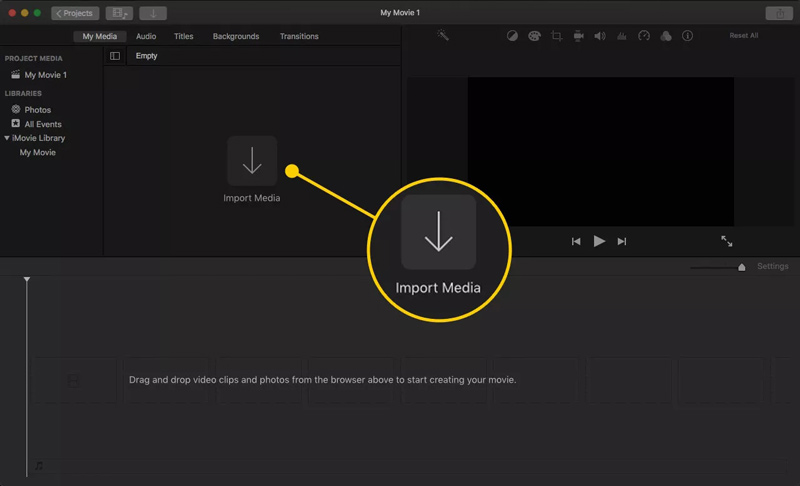Switch to the Audio tab
Image resolution: width=800 pixels, height=486 pixels.
[x=146, y=36]
